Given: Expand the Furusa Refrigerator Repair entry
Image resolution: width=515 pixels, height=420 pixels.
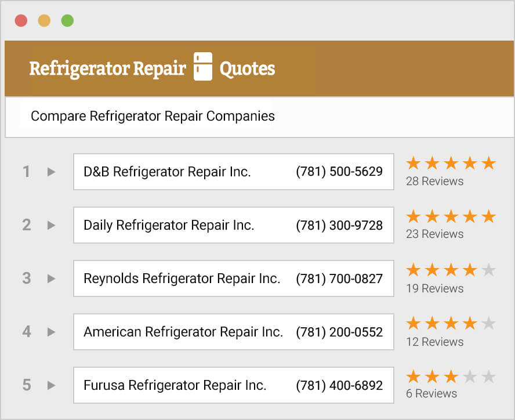Looking at the screenshot, I should [50, 385].
